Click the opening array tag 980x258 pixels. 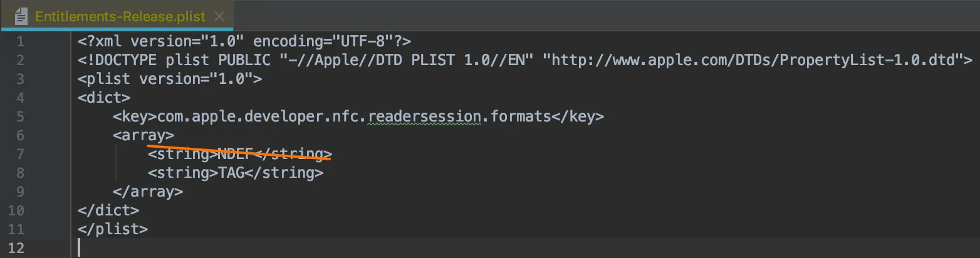(143, 135)
